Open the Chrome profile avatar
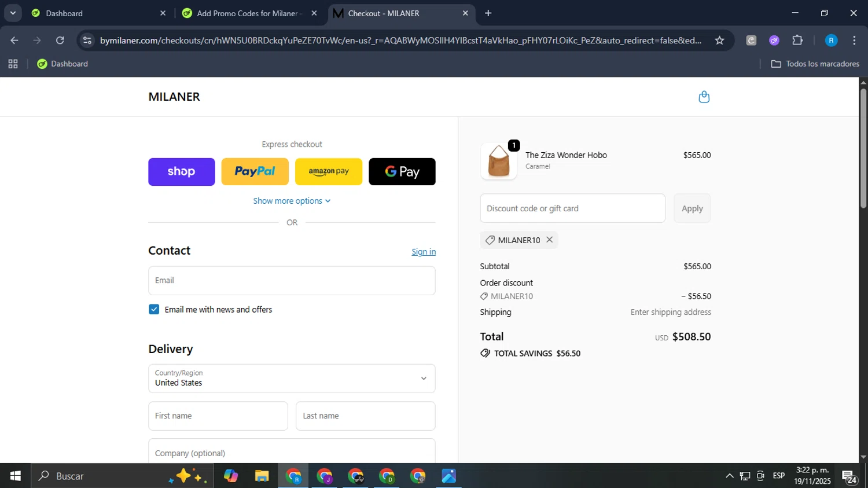Viewport: 868px width, 488px height. 831,41
